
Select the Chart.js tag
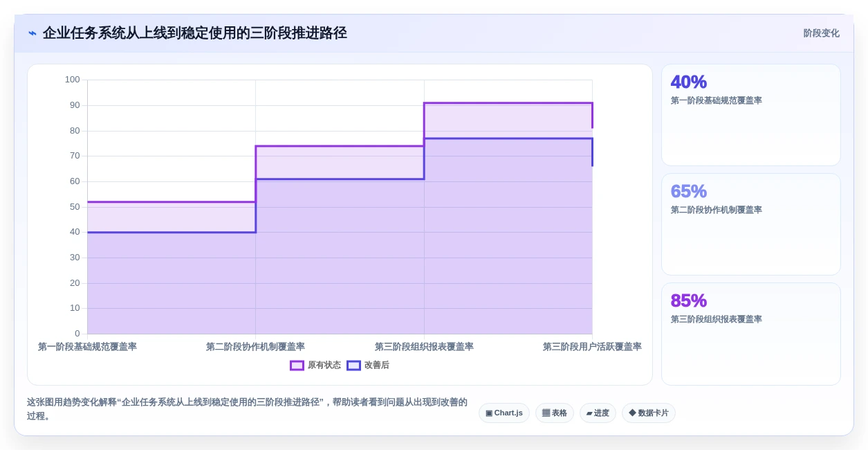tap(504, 413)
